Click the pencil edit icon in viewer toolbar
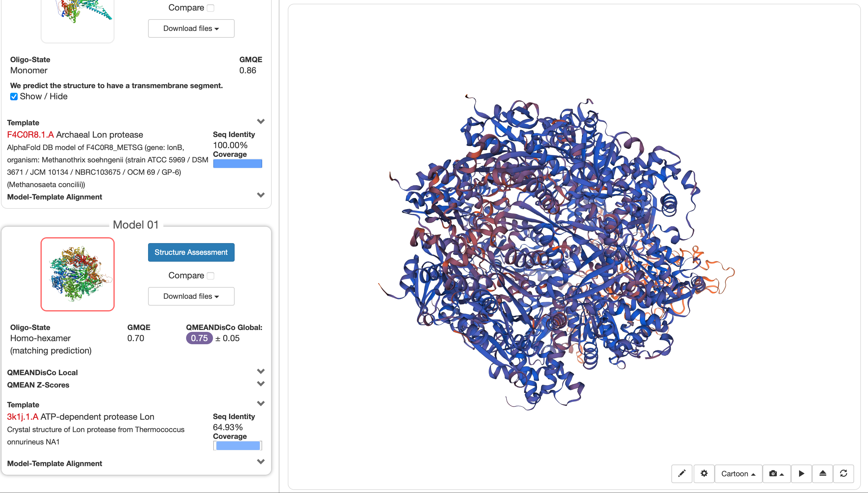Screen dimensions: 868x493 pos(682,474)
